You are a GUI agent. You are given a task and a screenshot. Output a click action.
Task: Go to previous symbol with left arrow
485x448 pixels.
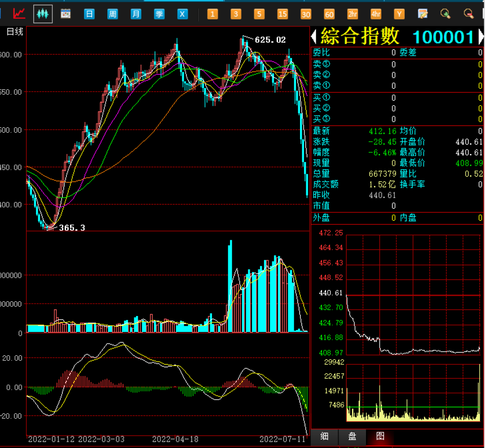(x=313, y=36)
